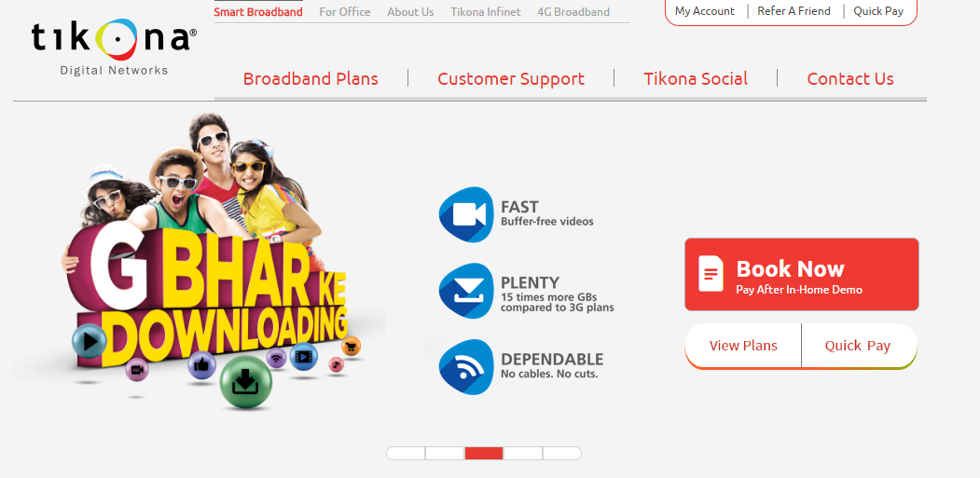Open the Customer Support menu
The image size is (980, 478).
point(511,78)
